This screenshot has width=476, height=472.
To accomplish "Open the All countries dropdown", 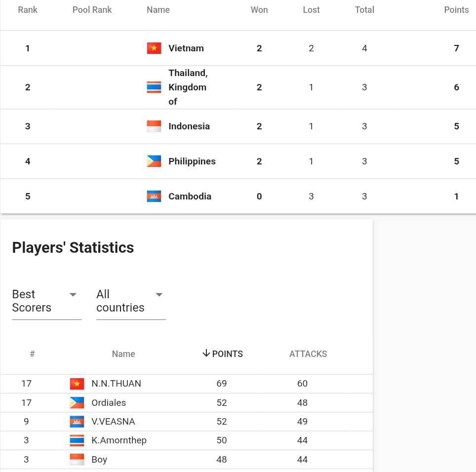I will click(x=131, y=301).
